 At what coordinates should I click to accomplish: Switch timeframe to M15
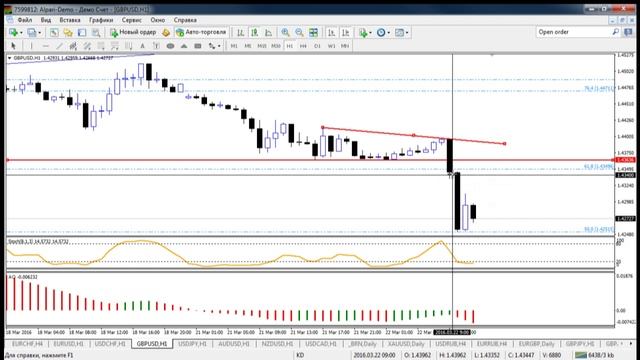click(262, 46)
